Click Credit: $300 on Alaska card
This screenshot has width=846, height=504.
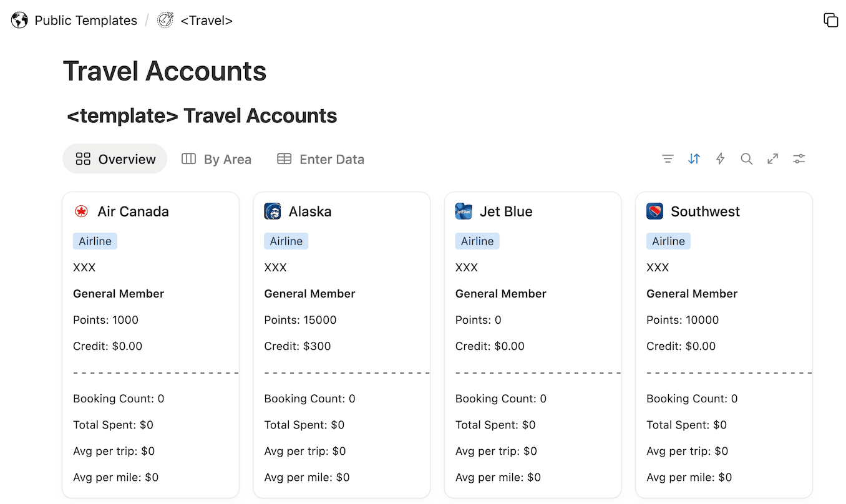(x=298, y=346)
